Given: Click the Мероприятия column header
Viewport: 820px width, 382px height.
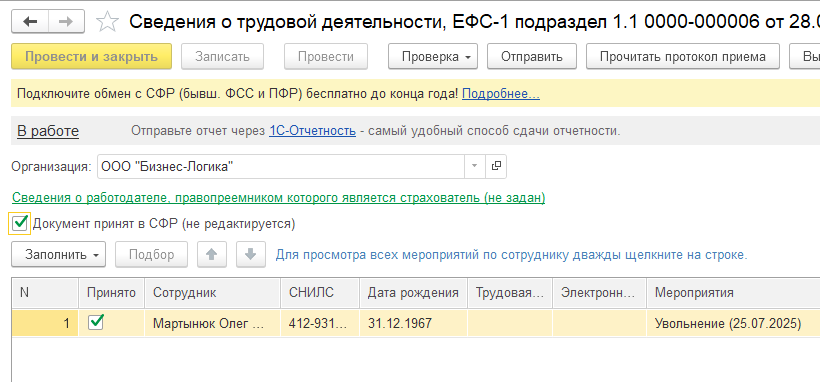Looking at the screenshot, I should (733, 293).
